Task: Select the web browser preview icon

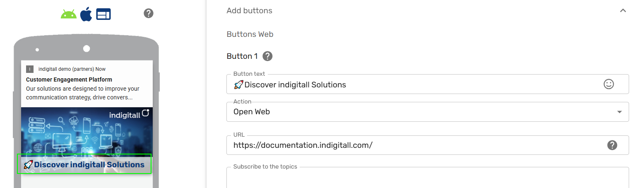Action: 103,14
